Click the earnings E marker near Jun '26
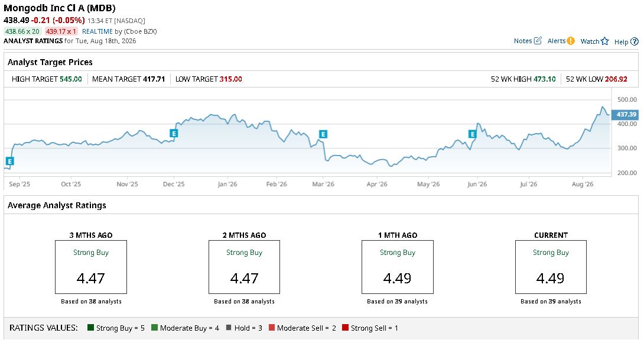This screenshot has width=644, height=346. [x=472, y=134]
